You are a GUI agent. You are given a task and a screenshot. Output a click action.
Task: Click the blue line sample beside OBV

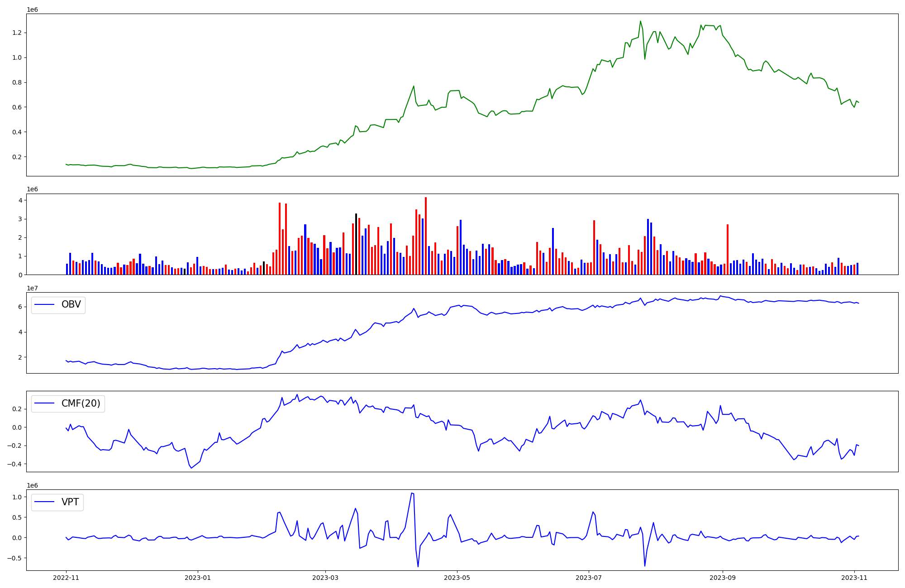(x=44, y=305)
